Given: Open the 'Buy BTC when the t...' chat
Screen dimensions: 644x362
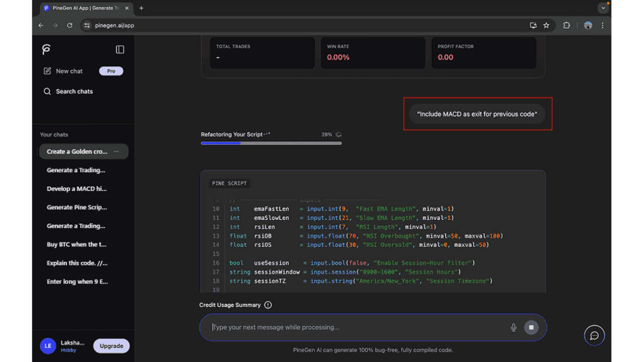Looking at the screenshot, I should 76,244.
